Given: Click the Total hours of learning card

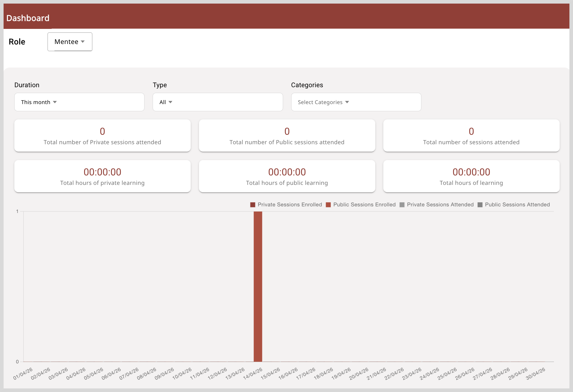Looking at the screenshot, I should point(471,176).
